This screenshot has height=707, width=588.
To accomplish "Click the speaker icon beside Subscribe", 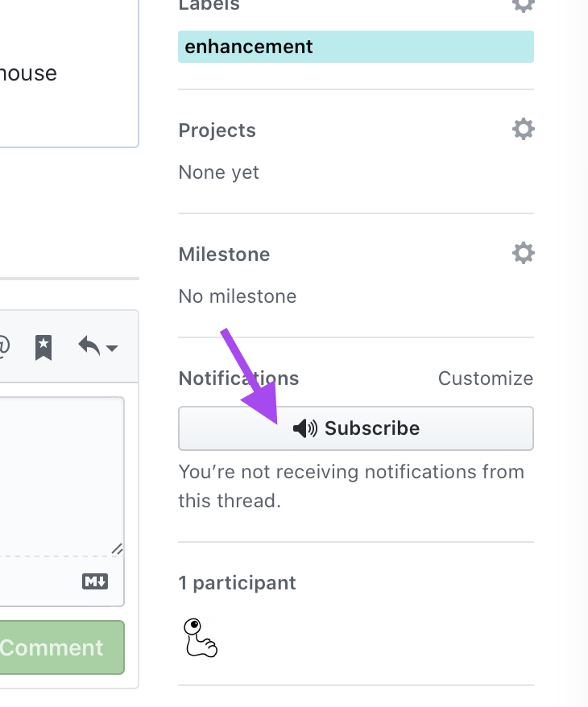I will (305, 428).
